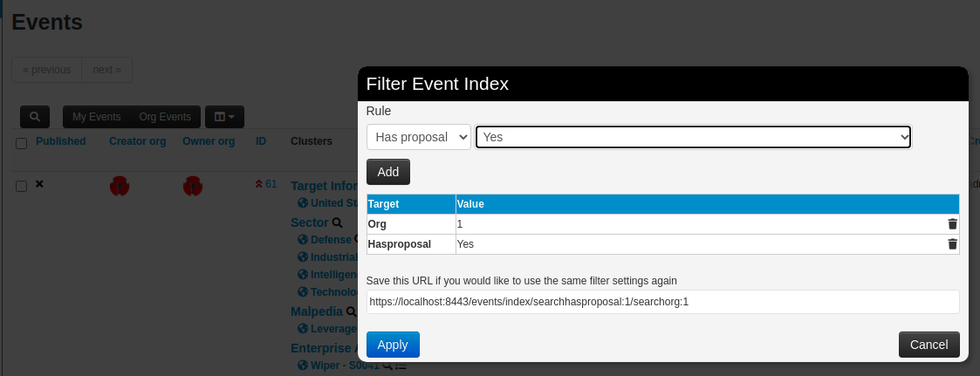
Task: Sort events by Owner org column
Action: tap(209, 141)
